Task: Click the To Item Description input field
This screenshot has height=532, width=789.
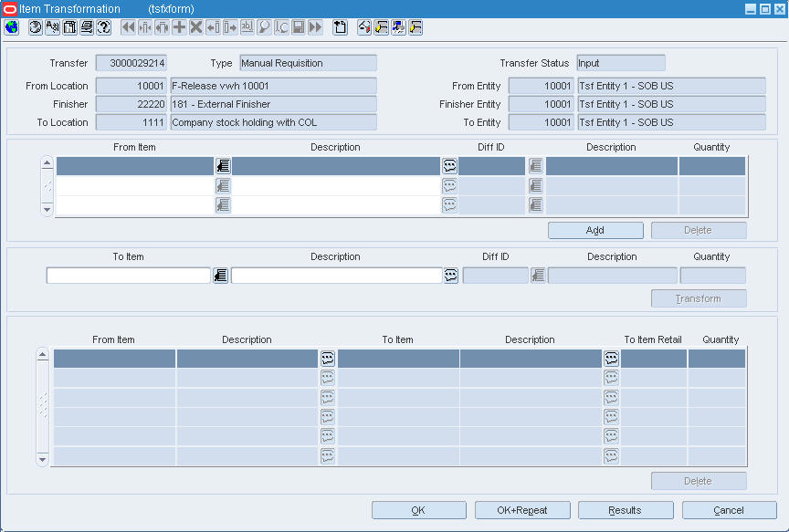Action: pyautogui.click(x=337, y=276)
